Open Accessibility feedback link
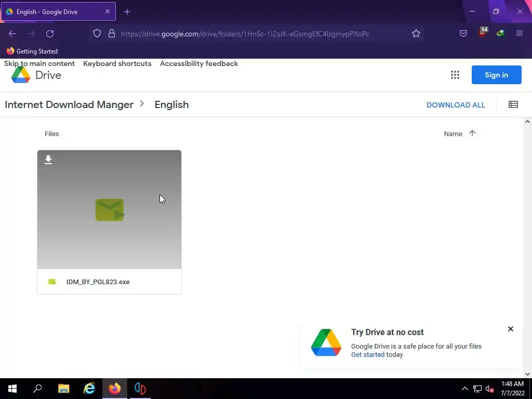Screen dimensions: 532x399 [x=199, y=63]
